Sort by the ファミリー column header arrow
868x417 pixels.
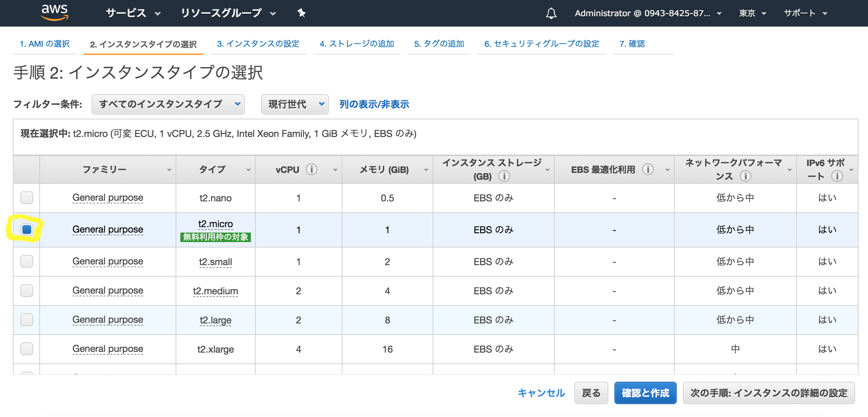(169, 170)
